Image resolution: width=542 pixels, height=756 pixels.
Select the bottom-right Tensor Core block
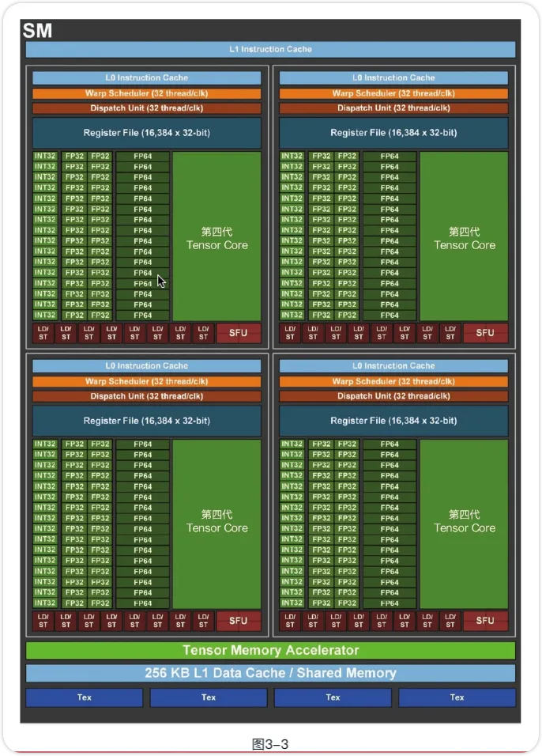click(x=464, y=524)
